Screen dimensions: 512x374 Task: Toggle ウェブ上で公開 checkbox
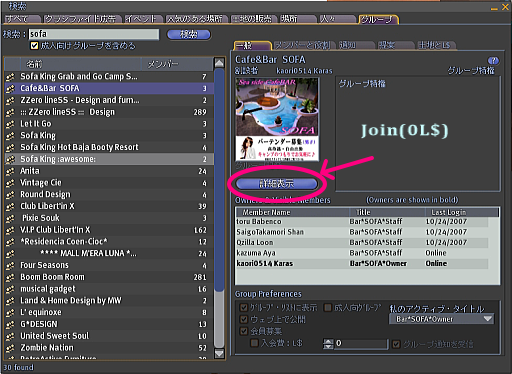click(244, 319)
